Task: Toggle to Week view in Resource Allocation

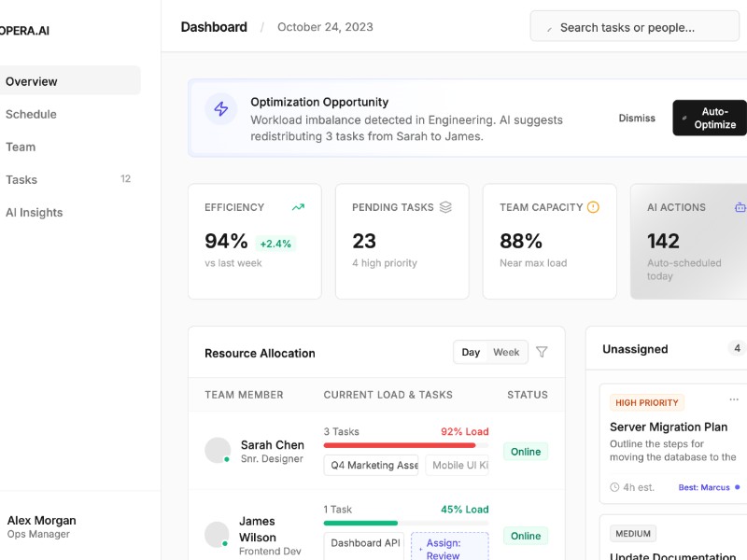Action: click(x=507, y=352)
